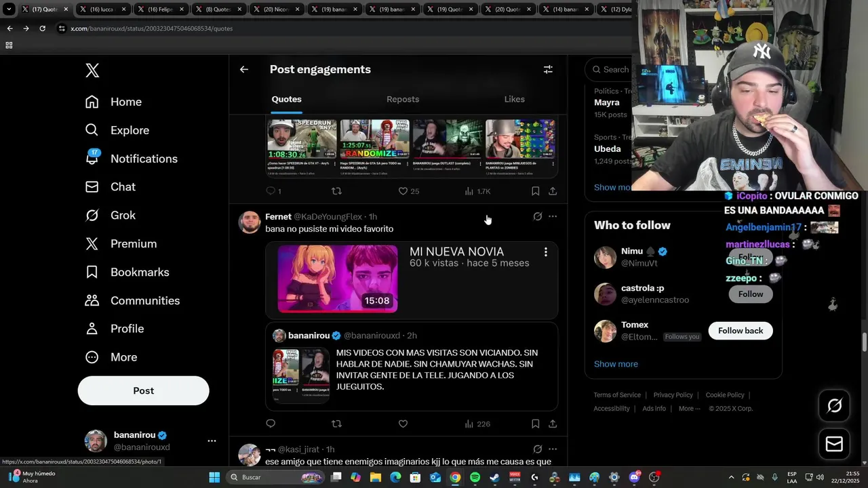Open Spotify from the taskbar
Image resolution: width=868 pixels, height=488 pixels.
coord(475,477)
